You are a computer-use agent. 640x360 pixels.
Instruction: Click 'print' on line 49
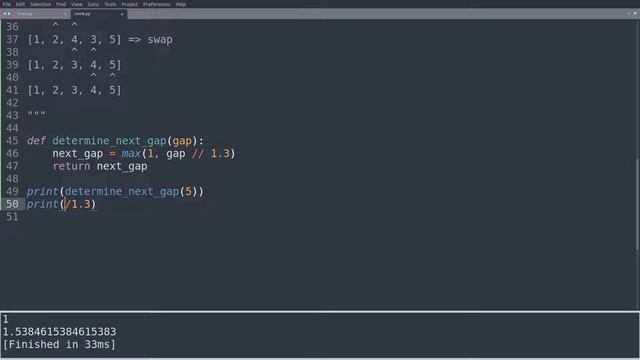pyautogui.click(x=42, y=191)
